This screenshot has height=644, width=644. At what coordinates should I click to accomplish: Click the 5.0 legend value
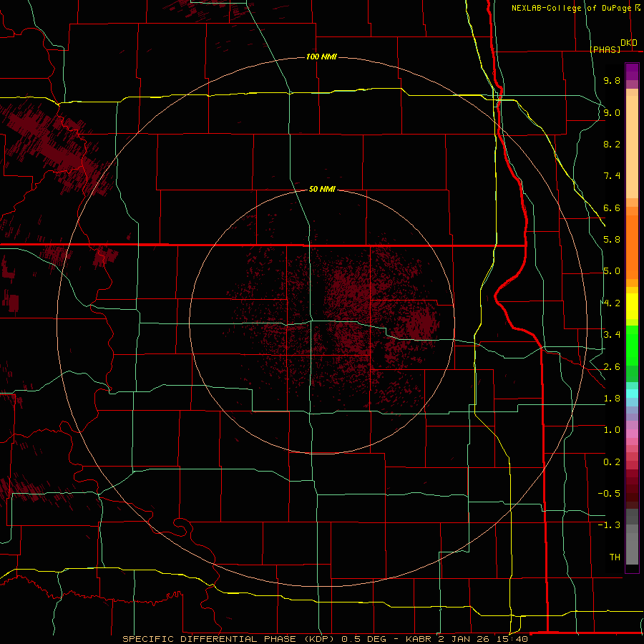[612, 271]
